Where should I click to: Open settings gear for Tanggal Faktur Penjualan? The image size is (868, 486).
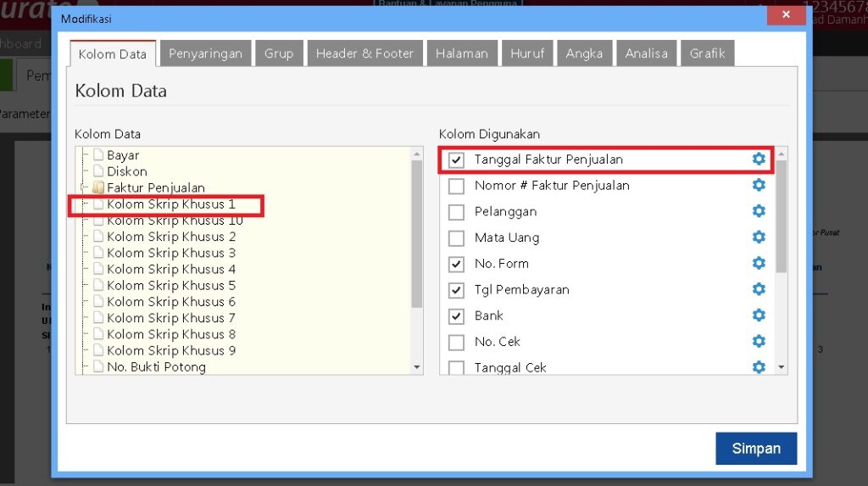coord(759,159)
